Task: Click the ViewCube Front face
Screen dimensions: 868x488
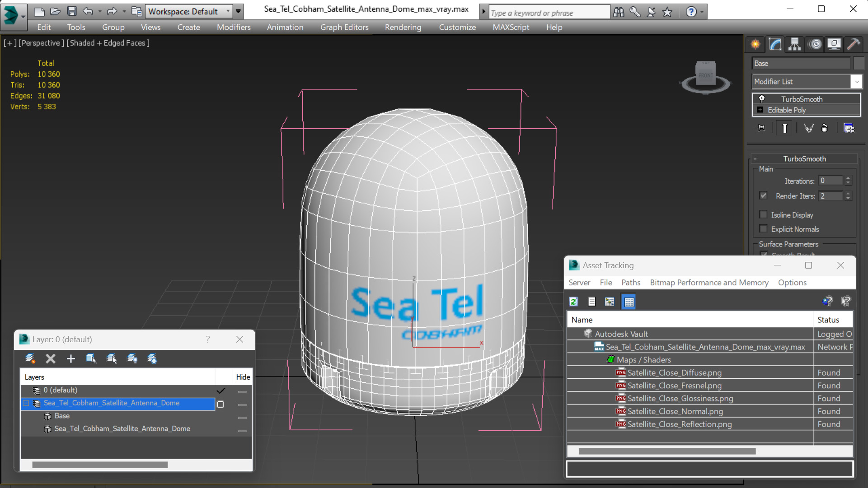Action: click(x=705, y=75)
